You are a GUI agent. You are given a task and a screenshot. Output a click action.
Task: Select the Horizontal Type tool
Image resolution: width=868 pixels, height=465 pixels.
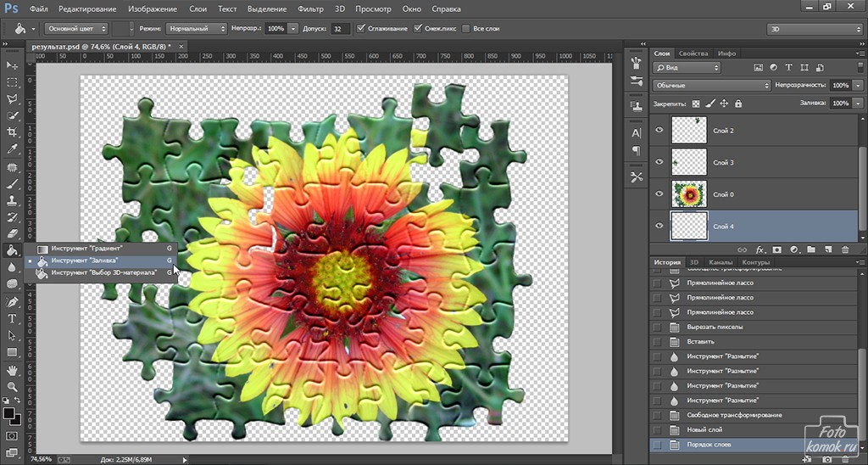pyautogui.click(x=12, y=319)
